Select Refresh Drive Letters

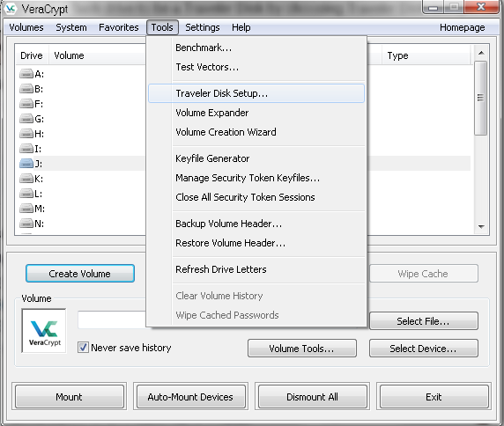tap(256, 269)
